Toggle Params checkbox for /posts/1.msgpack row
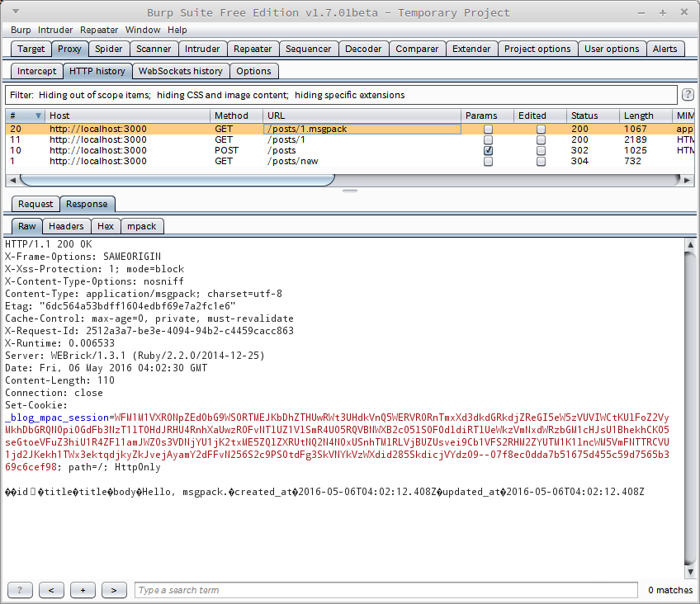 tap(488, 130)
